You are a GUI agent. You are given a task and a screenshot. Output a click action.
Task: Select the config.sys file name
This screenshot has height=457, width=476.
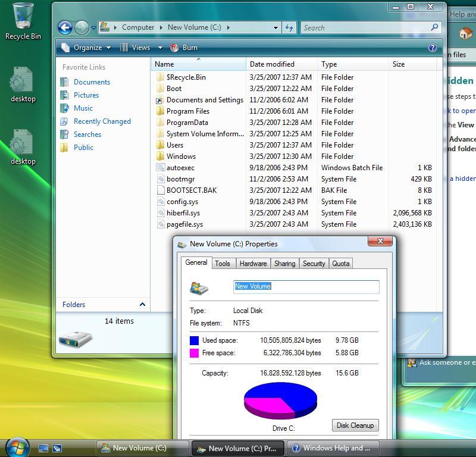[x=182, y=202]
